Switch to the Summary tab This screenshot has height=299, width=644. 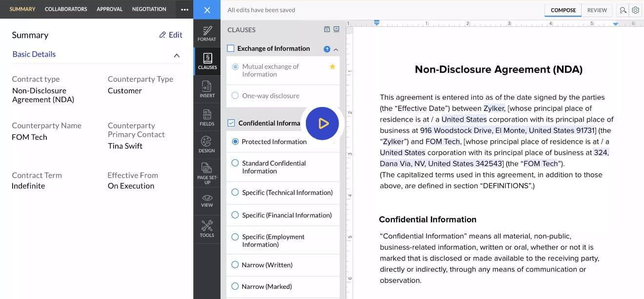click(22, 9)
